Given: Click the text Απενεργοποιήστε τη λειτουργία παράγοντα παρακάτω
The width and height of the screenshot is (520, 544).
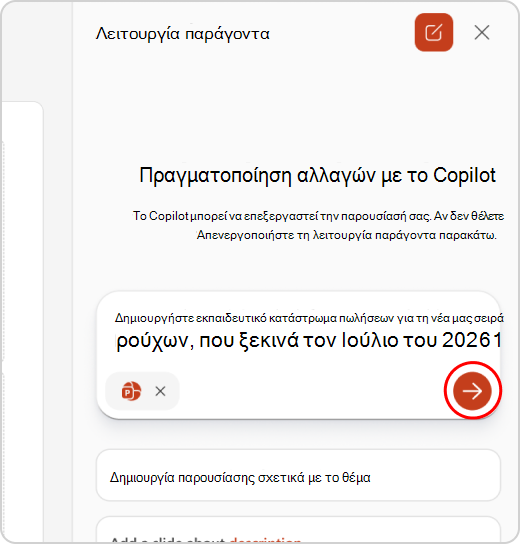Looking at the screenshot, I should point(347,235).
